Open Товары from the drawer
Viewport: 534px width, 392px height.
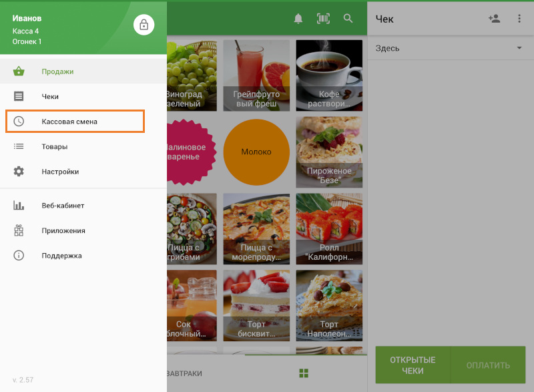click(x=55, y=146)
